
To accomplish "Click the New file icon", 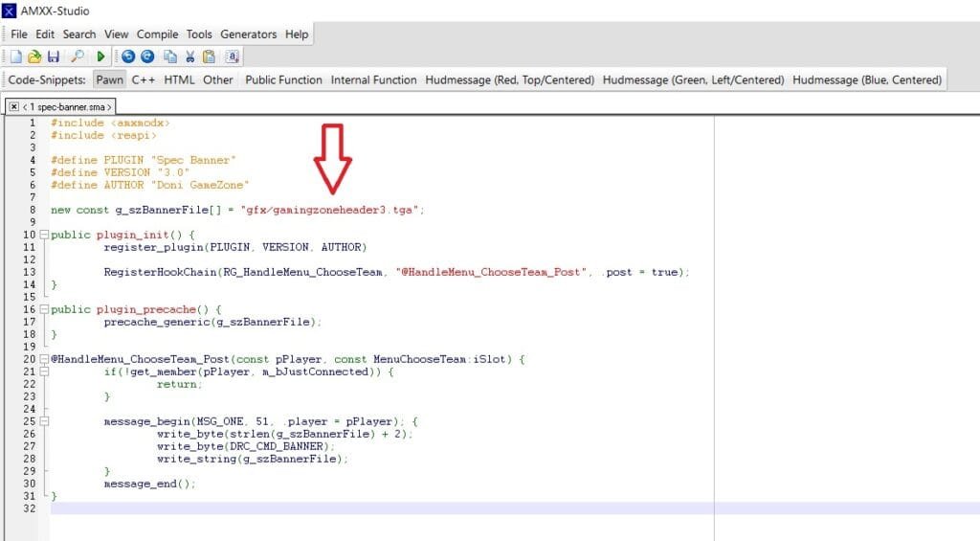I will click(15, 56).
